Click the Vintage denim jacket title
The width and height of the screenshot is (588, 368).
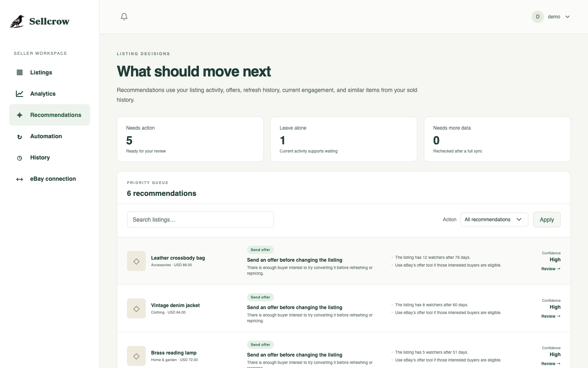pos(176,305)
